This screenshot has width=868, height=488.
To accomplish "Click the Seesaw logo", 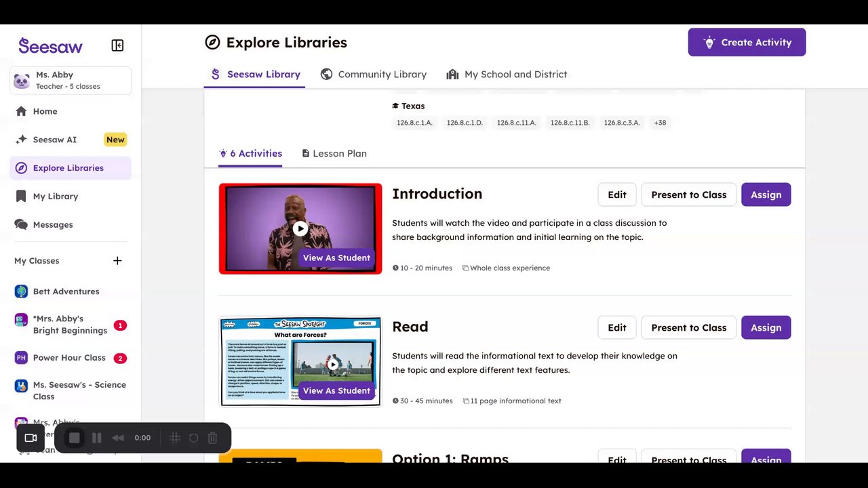I will (x=51, y=46).
